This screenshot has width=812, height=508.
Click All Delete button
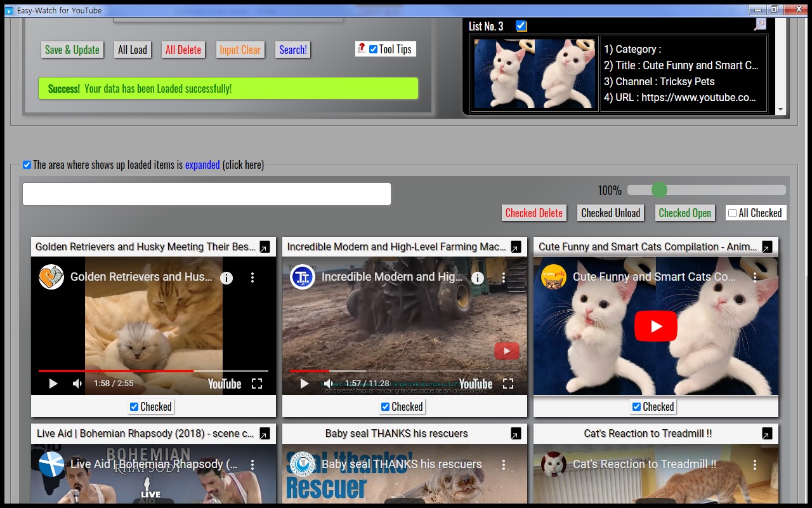click(x=183, y=50)
